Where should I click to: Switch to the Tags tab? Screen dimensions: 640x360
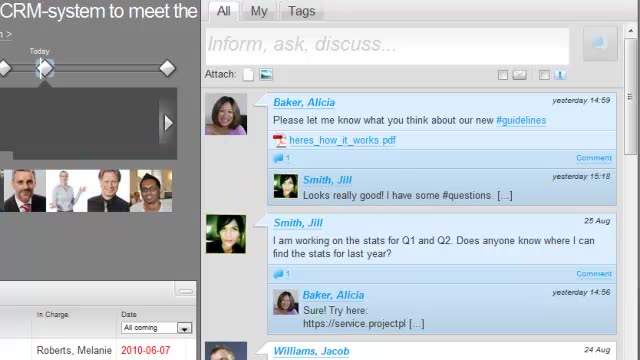(x=302, y=11)
